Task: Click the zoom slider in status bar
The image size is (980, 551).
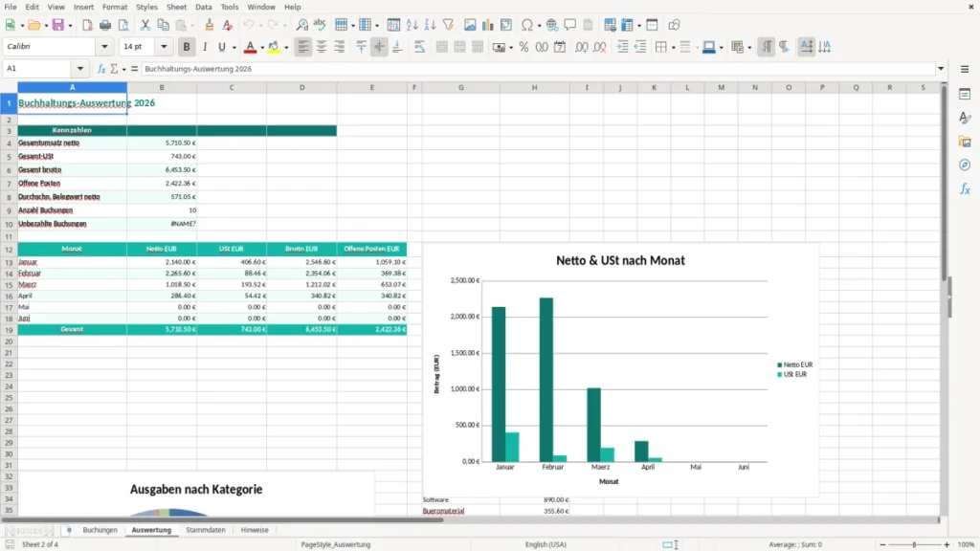Action: pyautogui.click(x=914, y=544)
